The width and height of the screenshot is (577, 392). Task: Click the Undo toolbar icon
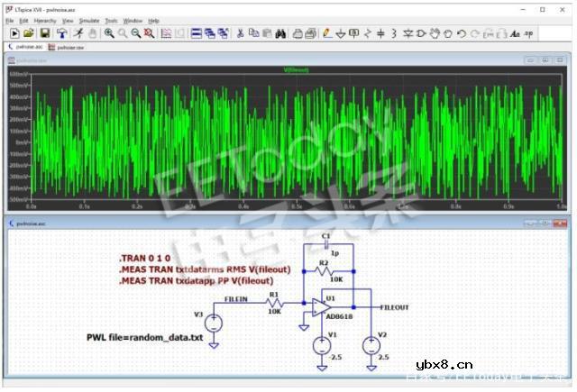pyautogui.click(x=462, y=33)
